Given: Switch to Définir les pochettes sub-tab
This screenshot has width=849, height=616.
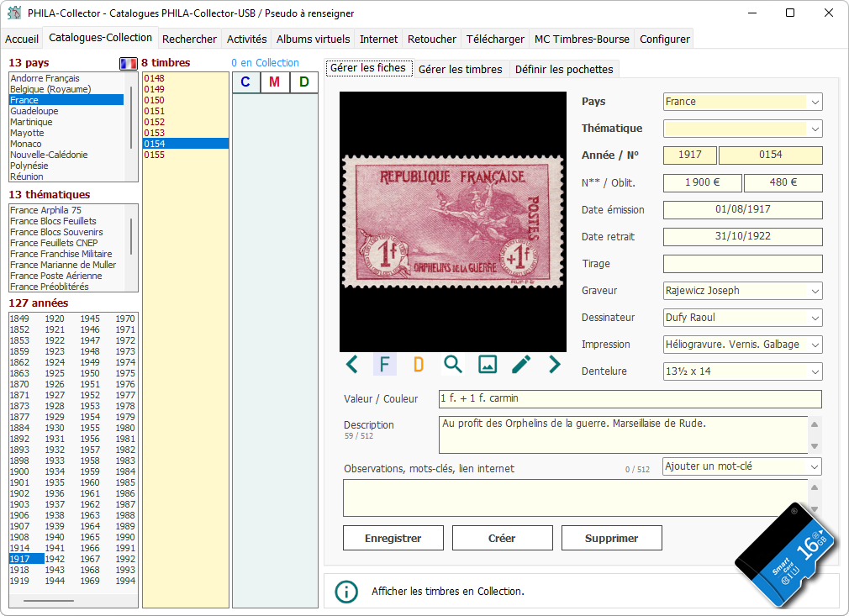Looking at the screenshot, I should click(x=564, y=69).
